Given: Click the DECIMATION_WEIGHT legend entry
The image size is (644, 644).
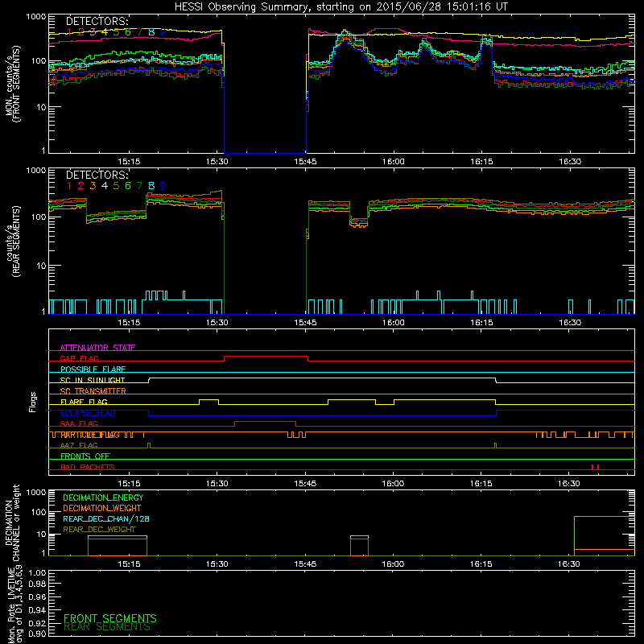Looking at the screenshot, I should click(x=102, y=508).
